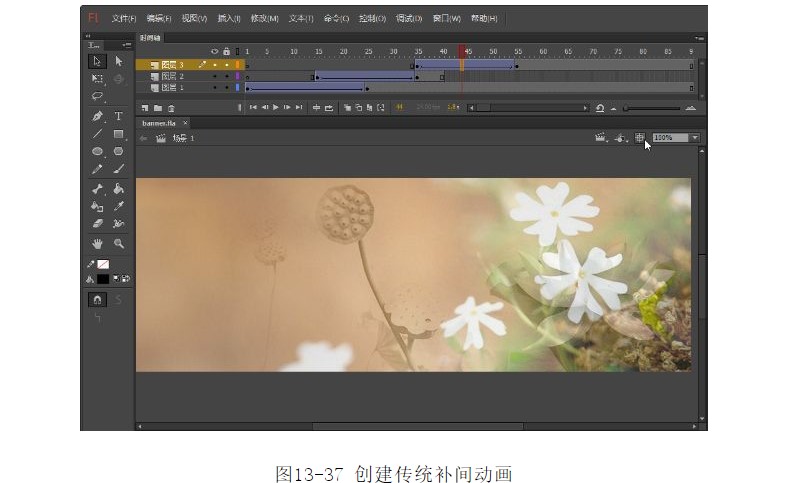This screenshot has width=804, height=483.
Task: Toggle show/hide all layers eye icon
Action: click(214, 51)
